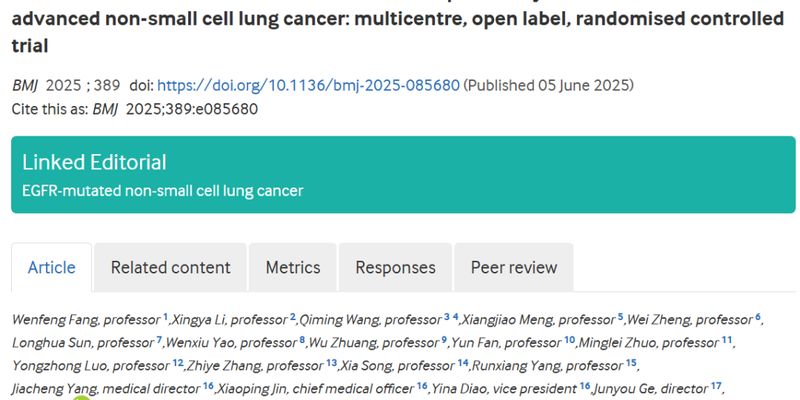Switch to the Responses tab
800x400 pixels.
[395, 267]
